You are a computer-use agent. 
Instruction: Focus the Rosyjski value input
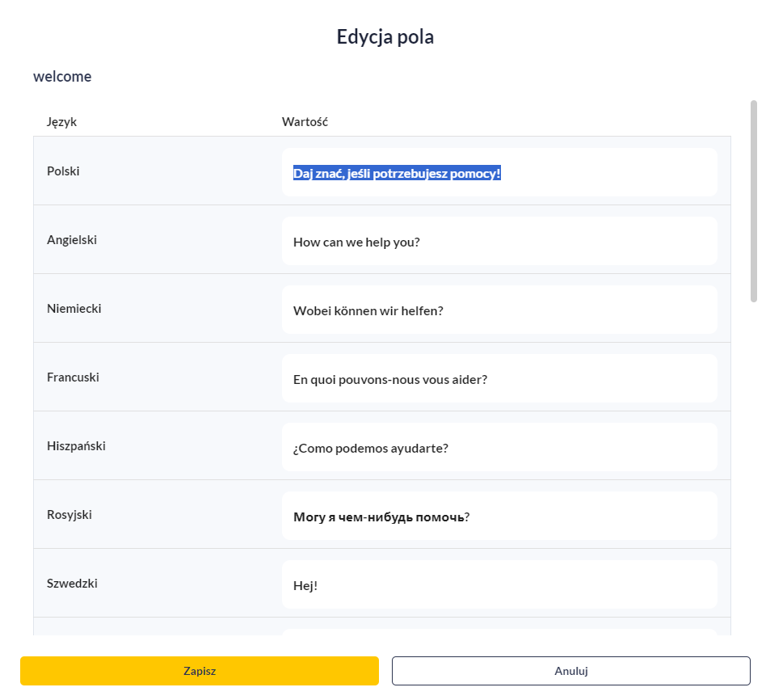pyautogui.click(x=499, y=517)
